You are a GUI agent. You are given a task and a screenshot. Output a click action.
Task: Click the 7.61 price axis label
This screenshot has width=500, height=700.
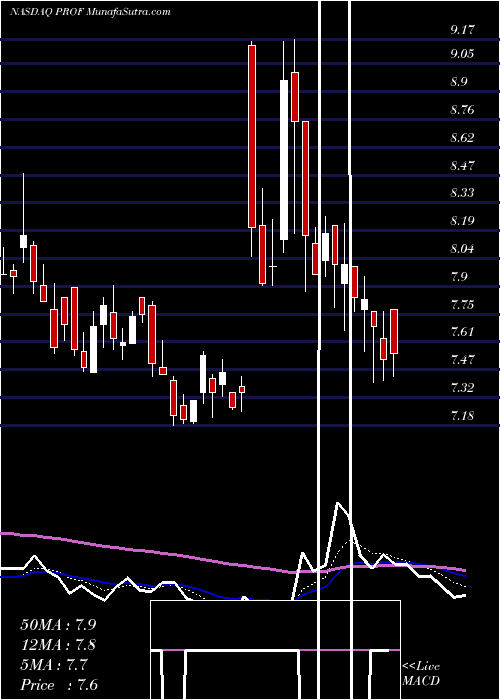pos(462,332)
